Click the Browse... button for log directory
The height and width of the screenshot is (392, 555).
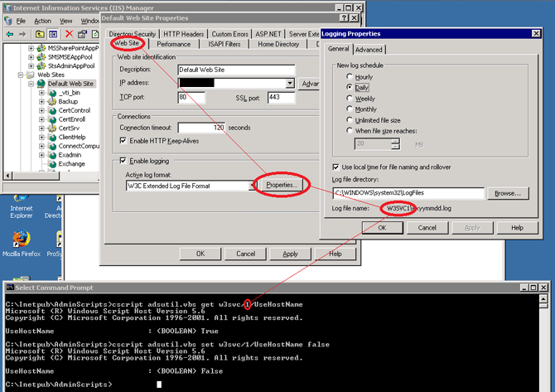click(x=508, y=193)
